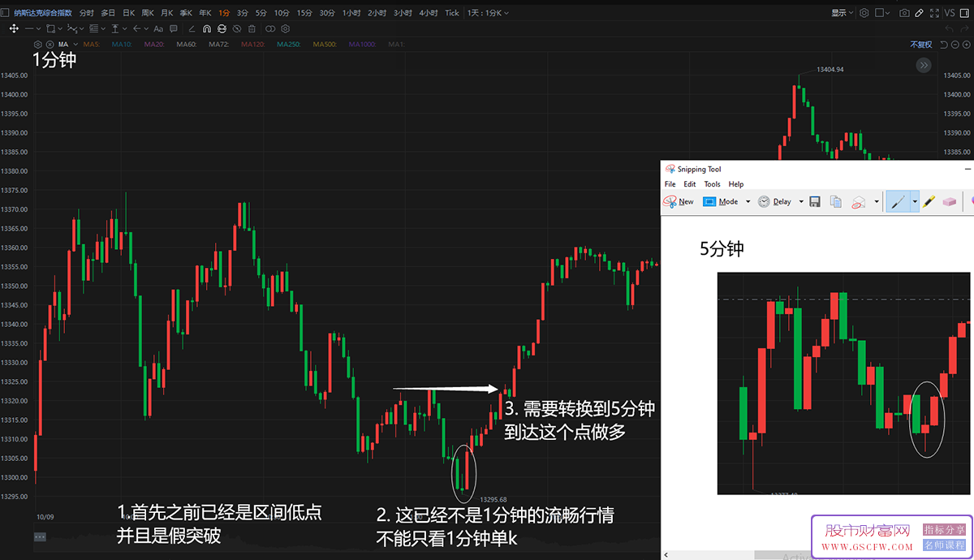Open the Edit menu in Snipping Tool
974x560 pixels.
point(689,184)
